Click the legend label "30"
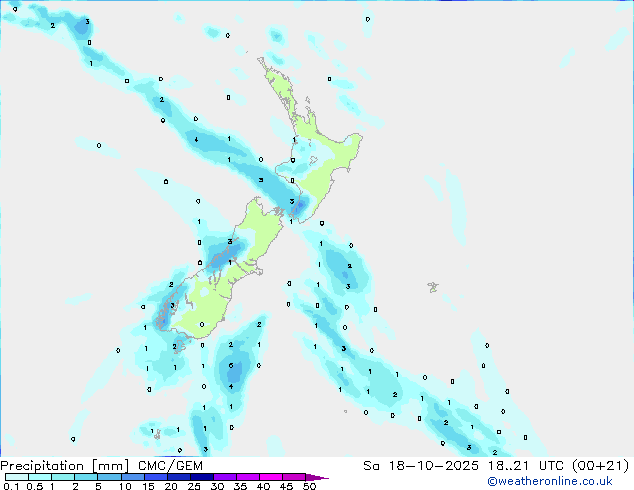The image size is (634, 490). [x=217, y=486]
